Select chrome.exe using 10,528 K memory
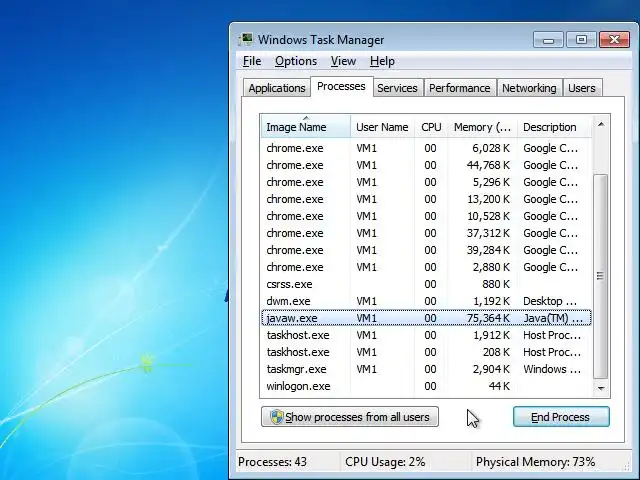Viewport: 640px width, 480px height. coord(426,216)
